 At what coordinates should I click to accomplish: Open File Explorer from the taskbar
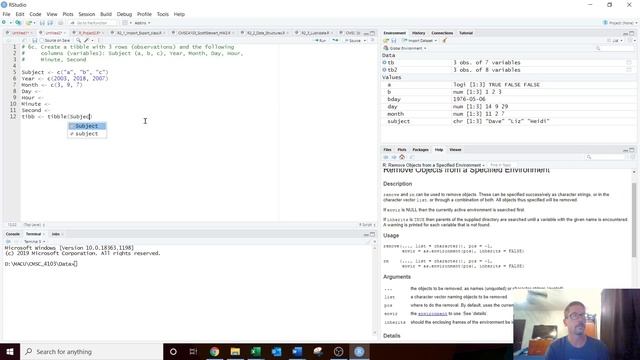tap(235, 351)
